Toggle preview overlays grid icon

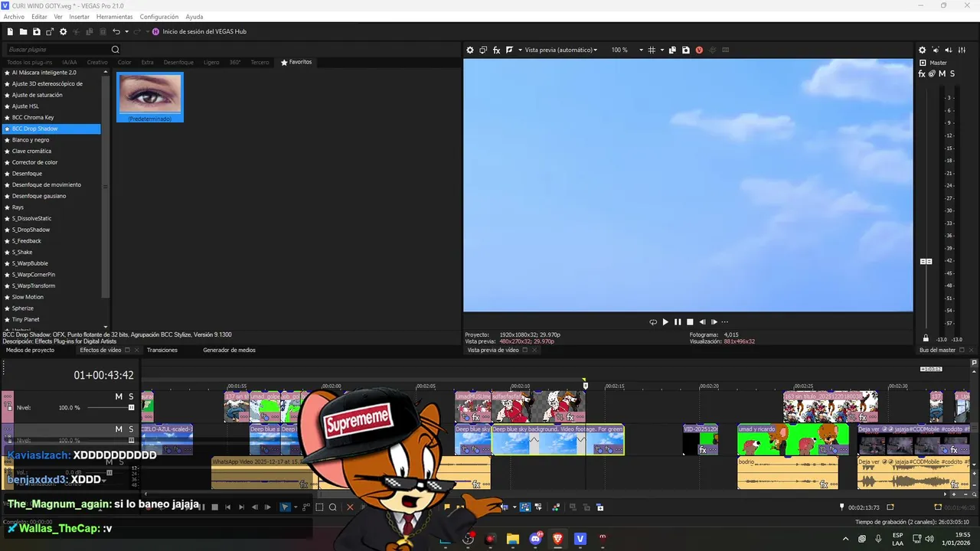(652, 50)
